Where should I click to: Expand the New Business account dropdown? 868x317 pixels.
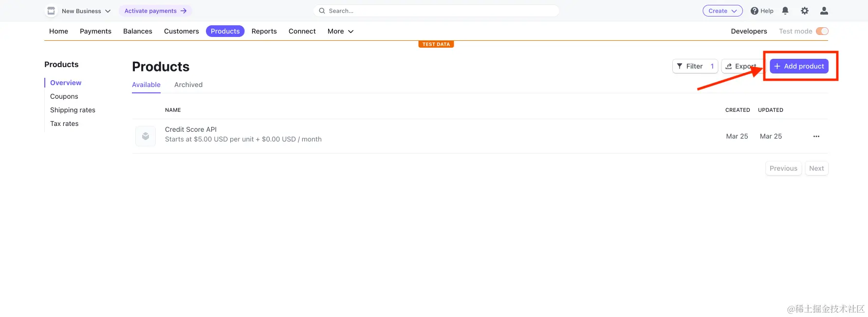point(86,11)
